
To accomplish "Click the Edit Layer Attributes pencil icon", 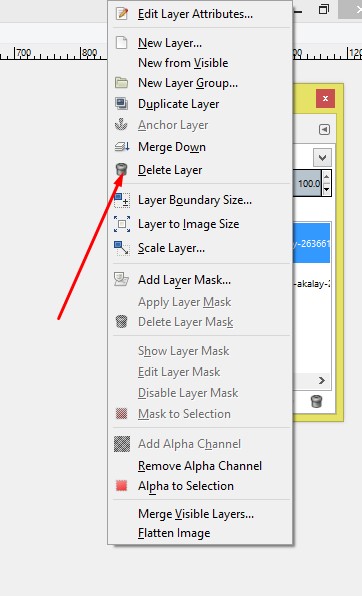I will click(x=121, y=14).
